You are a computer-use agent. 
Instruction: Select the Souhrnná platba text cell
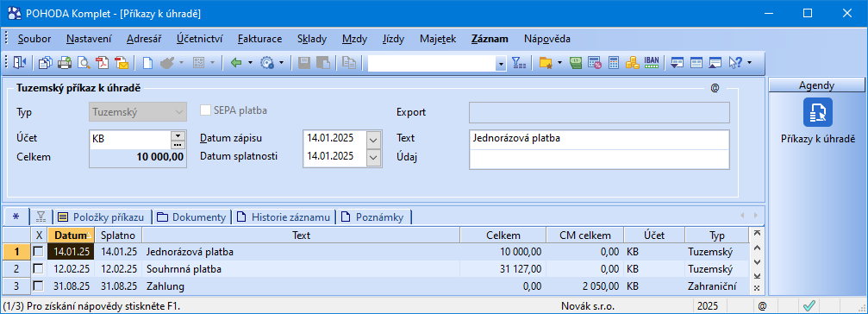coord(301,269)
